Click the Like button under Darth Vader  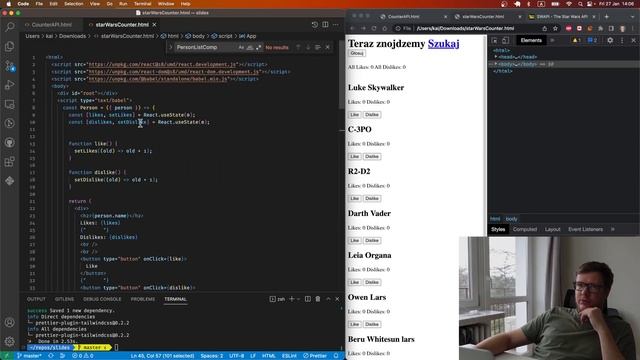pyautogui.click(x=354, y=240)
